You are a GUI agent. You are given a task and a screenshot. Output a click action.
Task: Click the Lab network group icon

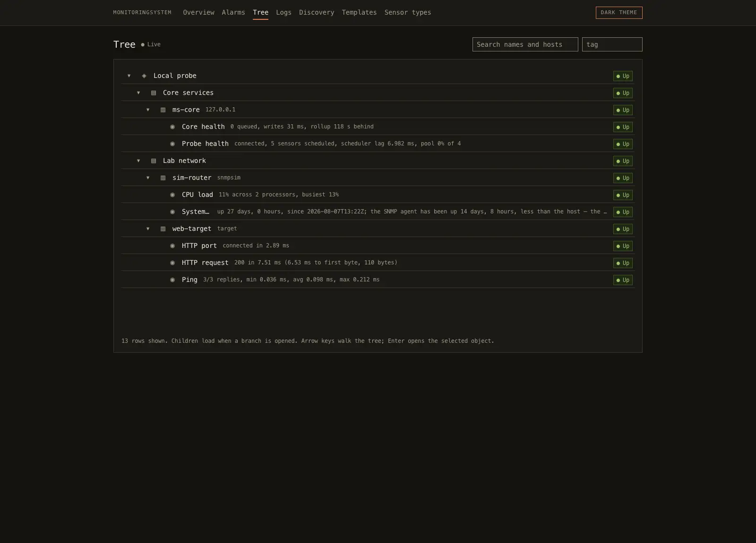point(154,161)
